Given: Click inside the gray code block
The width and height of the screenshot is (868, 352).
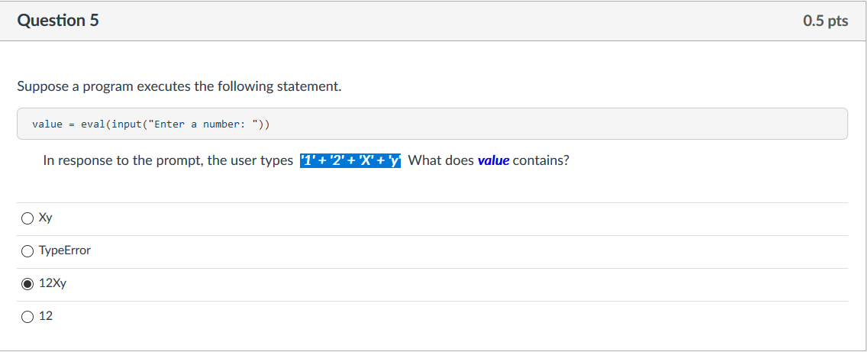Looking at the screenshot, I should pos(432,124).
